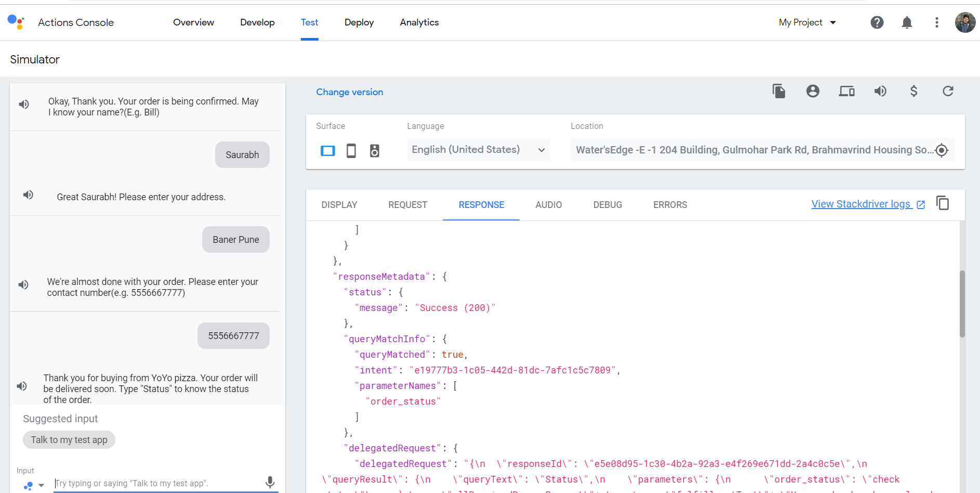The height and width of the screenshot is (493, 980).
Task: Copy the response JSON output
Action: coord(943,203)
